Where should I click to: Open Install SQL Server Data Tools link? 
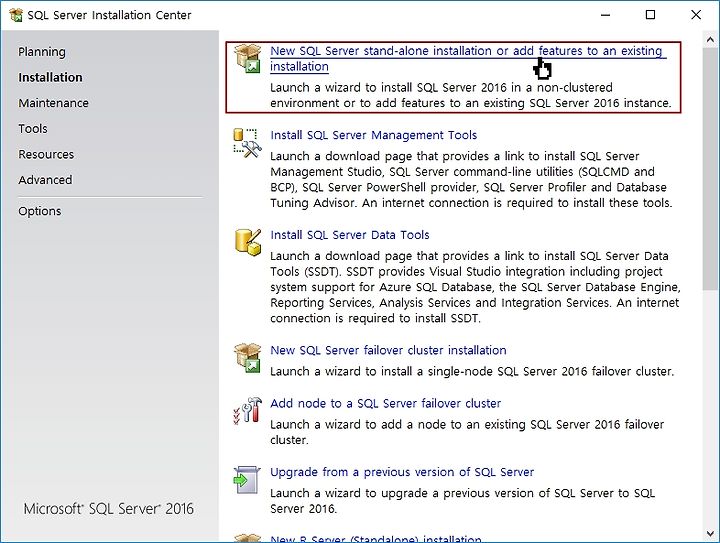349,235
